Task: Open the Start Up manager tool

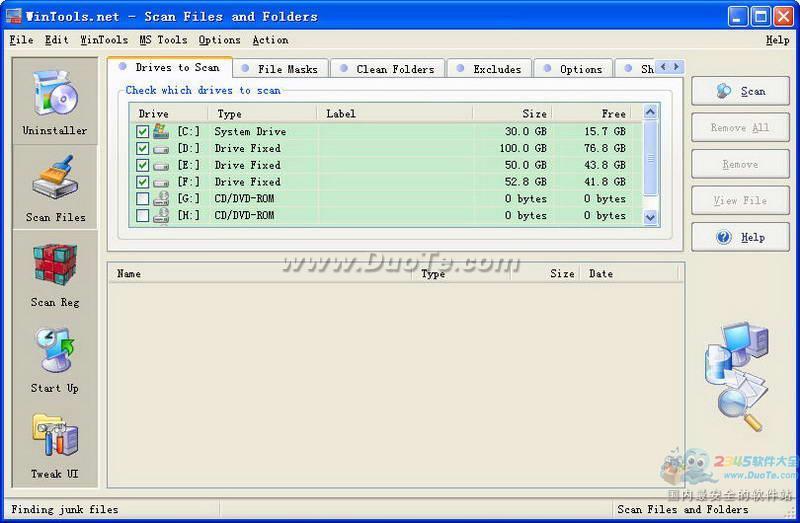Action: (x=55, y=360)
